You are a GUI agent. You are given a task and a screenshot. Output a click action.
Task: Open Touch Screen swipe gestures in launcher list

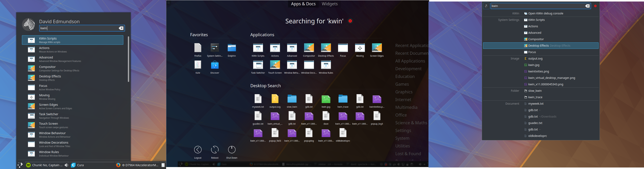pyautogui.click(x=72, y=125)
